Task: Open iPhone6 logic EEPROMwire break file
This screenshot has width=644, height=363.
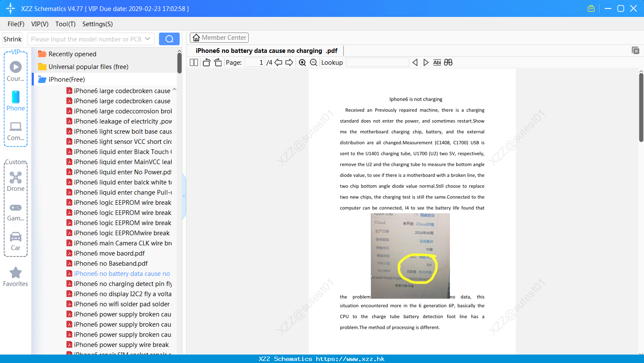Action: click(x=118, y=233)
